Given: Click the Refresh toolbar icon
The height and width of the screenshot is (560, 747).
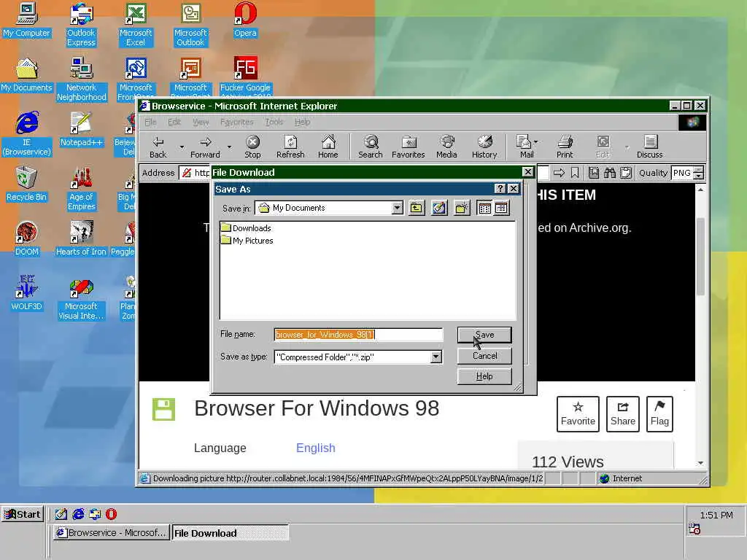Looking at the screenshot, I should [x=290, y=147].
